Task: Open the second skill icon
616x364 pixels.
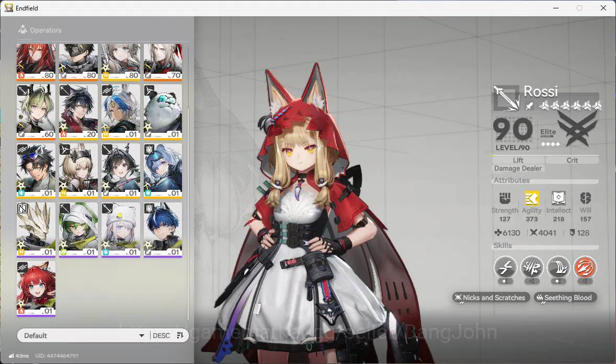Action: (x=532, y=268)
